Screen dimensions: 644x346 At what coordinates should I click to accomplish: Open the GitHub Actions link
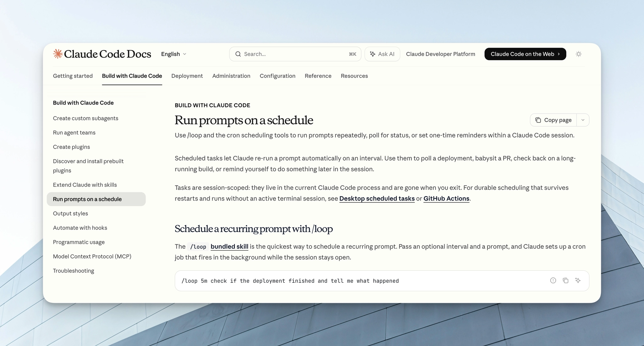coord(446,199)
